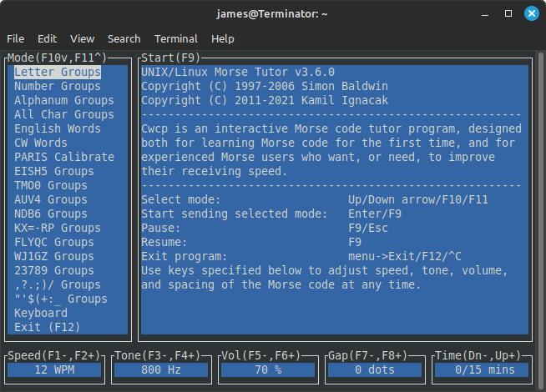The width and height of the screenshot is (546, 392).
Task: Select the Letter Groups mode
Action: pos(58,72)
